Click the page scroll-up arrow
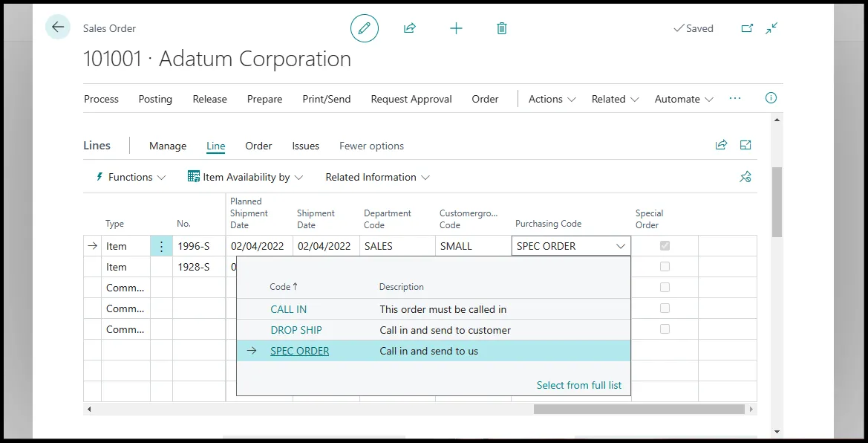This screenshot has height=443, width=868. 777,119
